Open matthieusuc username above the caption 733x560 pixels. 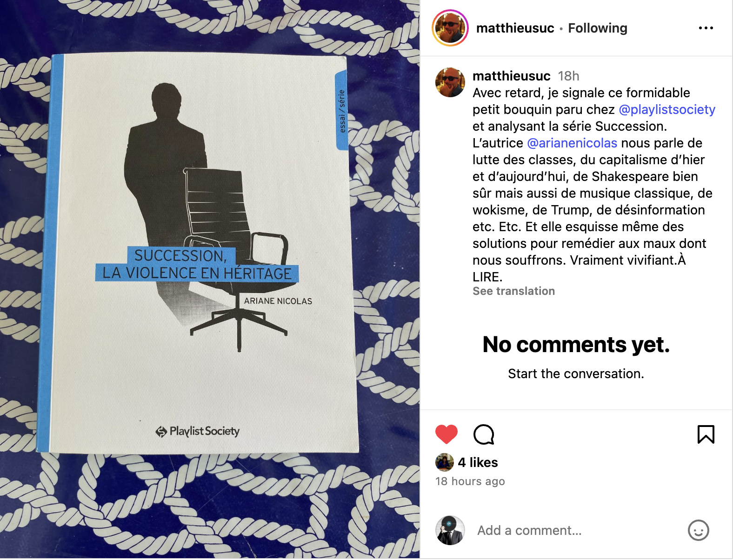tap(511, 76)
